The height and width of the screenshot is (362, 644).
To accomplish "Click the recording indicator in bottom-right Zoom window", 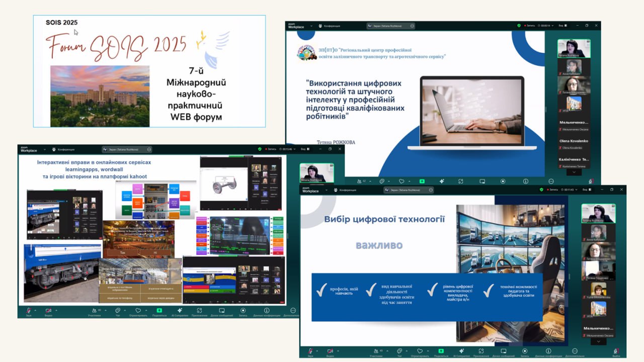I will click(x=552, y=190).
